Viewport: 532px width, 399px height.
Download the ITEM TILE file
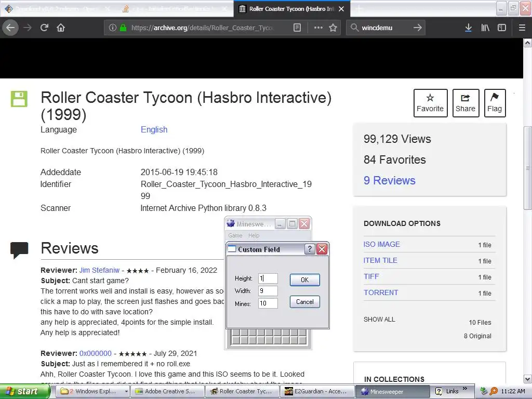click(380, 260)
